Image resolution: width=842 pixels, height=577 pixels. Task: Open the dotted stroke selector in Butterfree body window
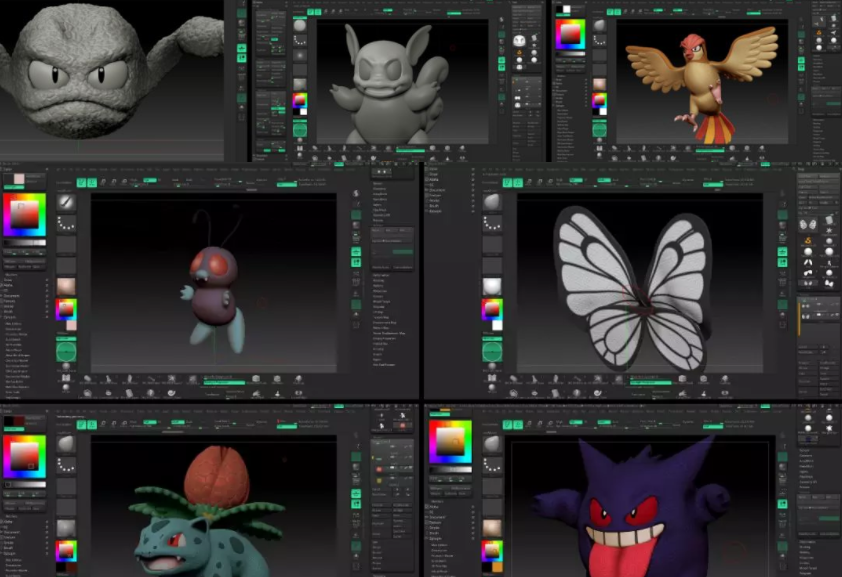(66, 223)
